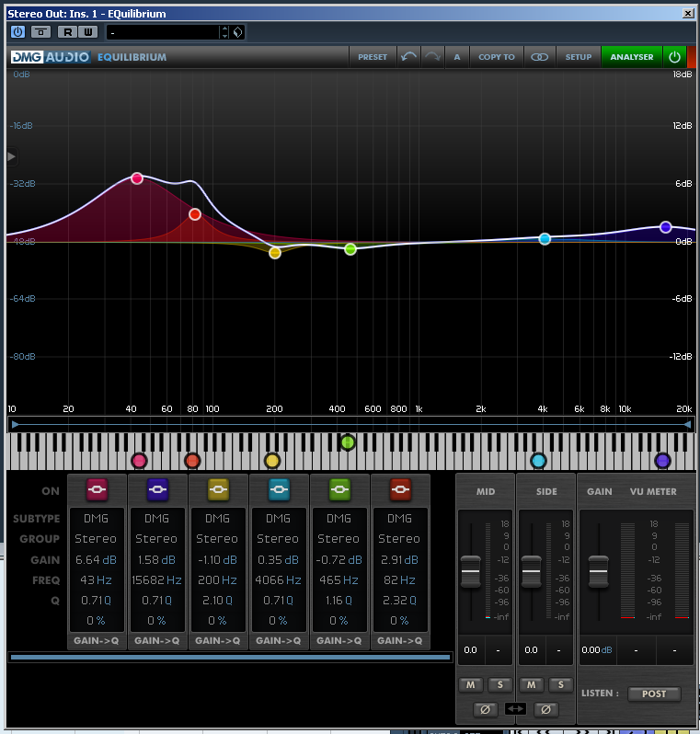The height and width of the screenshot is (734, 700).
Task: Open the Stereo group selector of the red band
Action: click(399, 539)
